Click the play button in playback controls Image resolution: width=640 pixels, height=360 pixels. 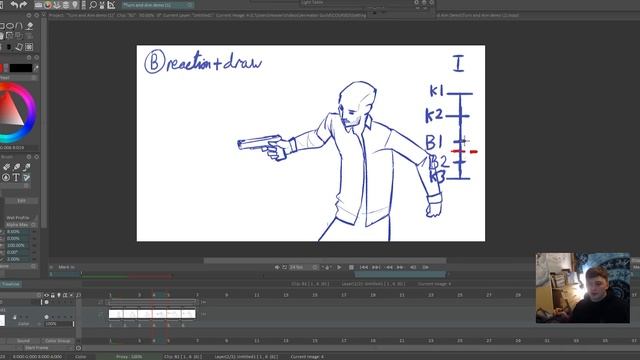(x=339, y=267)
